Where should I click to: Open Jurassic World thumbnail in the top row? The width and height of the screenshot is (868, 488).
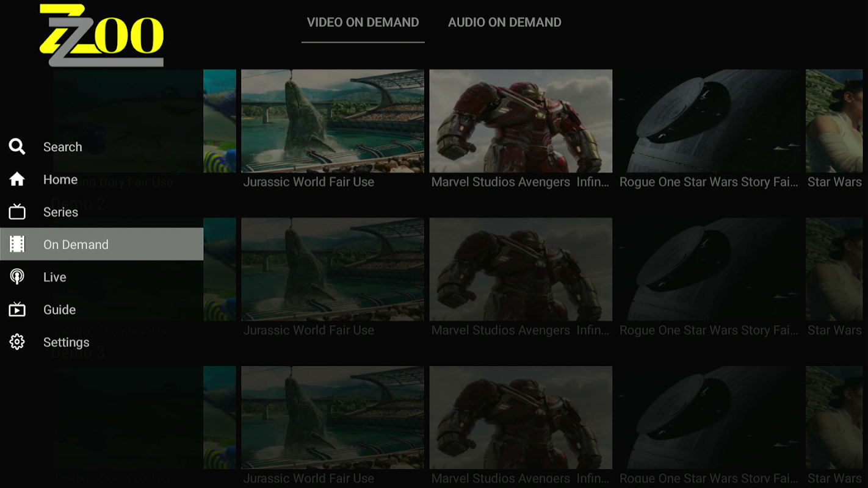pyautogui.click(x=333, y=121)
